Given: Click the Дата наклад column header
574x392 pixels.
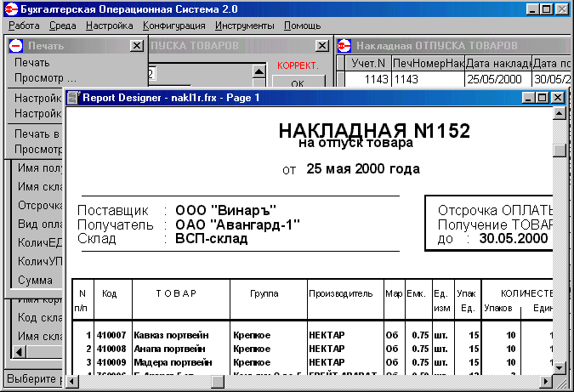Looking at the screenshot, I should tap(498, 63).
